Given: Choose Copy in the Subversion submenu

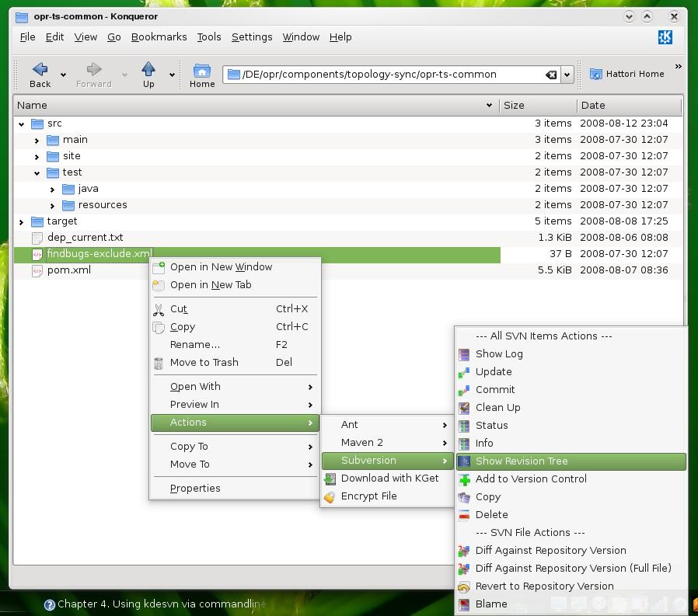Looking at the screenshot, I should click(x=571, y=497).
